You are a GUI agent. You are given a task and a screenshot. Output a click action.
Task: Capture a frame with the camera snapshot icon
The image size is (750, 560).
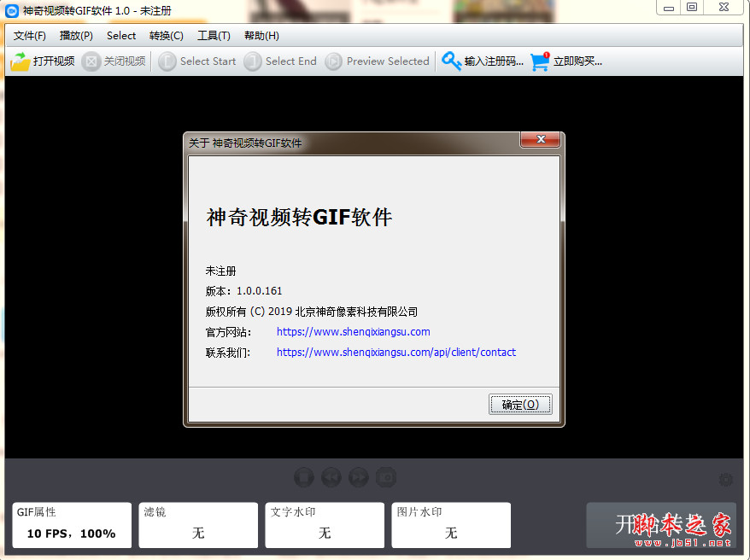point(384,476)
